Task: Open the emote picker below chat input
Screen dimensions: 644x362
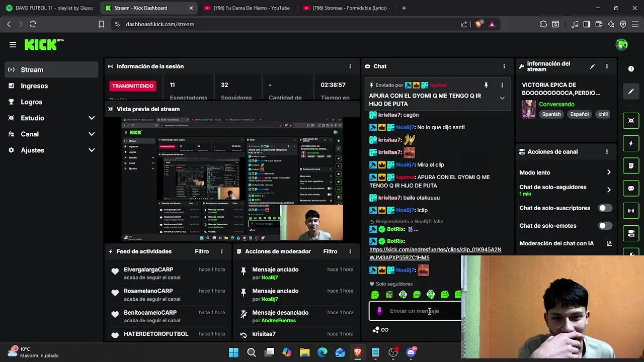Action: click(x=376, y=330)
